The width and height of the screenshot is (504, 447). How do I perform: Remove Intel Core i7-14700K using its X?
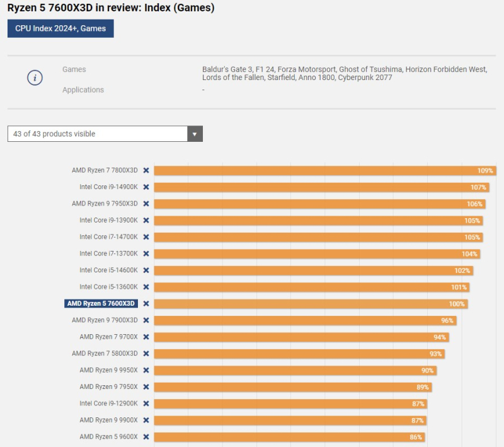click(x=146, y=237)
